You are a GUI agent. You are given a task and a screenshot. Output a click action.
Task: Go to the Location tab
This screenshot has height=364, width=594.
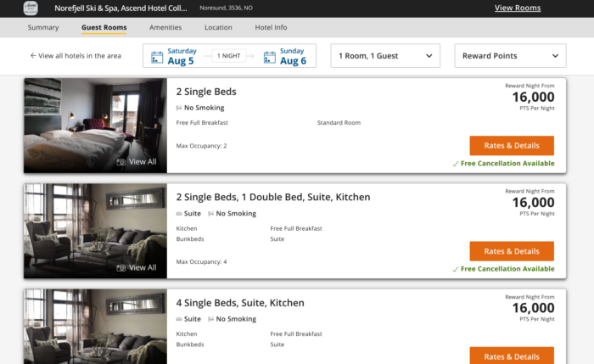click(x=218, y=28)
